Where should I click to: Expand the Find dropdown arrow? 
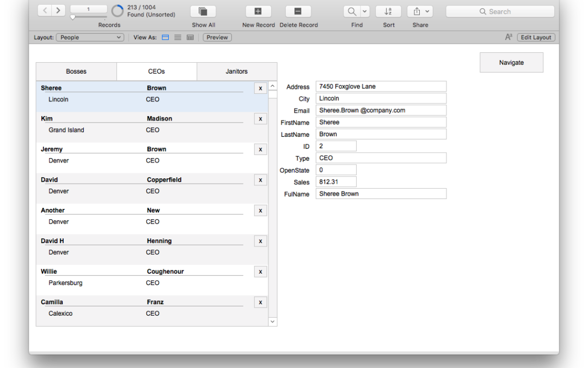point(365,11)
